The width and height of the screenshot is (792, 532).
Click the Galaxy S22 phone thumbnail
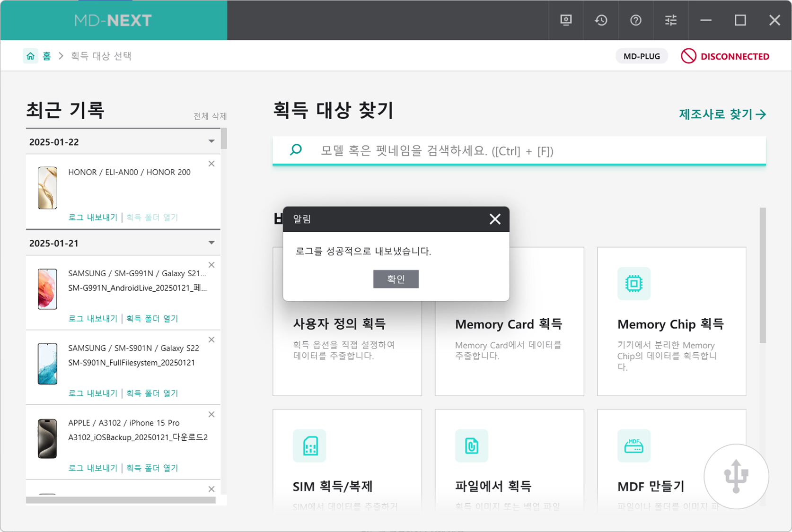(x=47, y=364)
